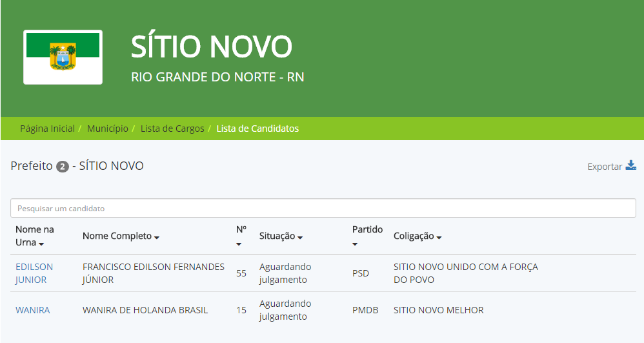Select Lista de Candidatos breadcrumb

coord(257,129)
